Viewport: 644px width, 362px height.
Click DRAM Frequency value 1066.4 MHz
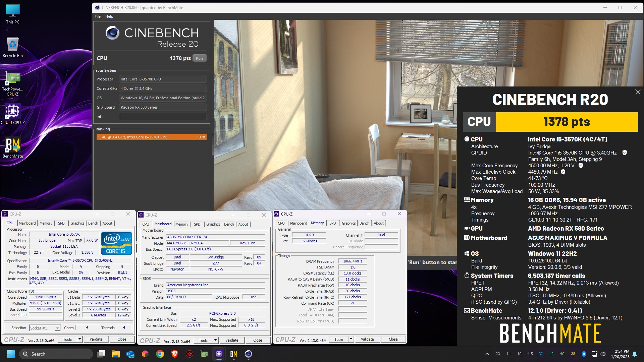click(353, 261)
